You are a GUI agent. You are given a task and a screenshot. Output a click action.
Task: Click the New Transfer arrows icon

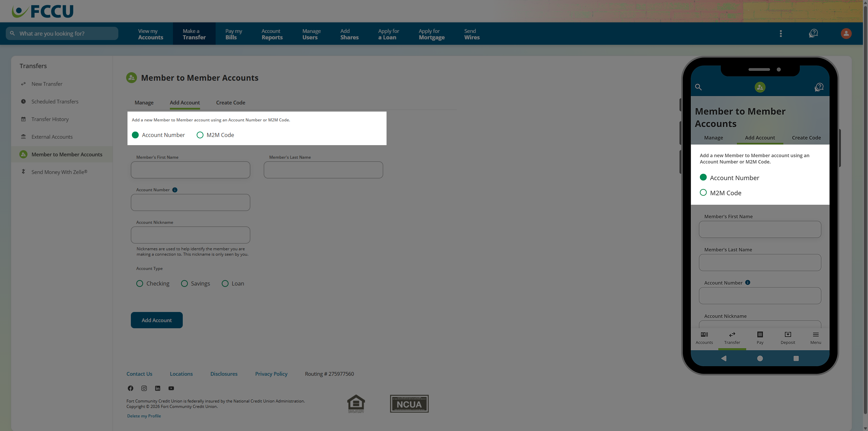coord(23,84)
